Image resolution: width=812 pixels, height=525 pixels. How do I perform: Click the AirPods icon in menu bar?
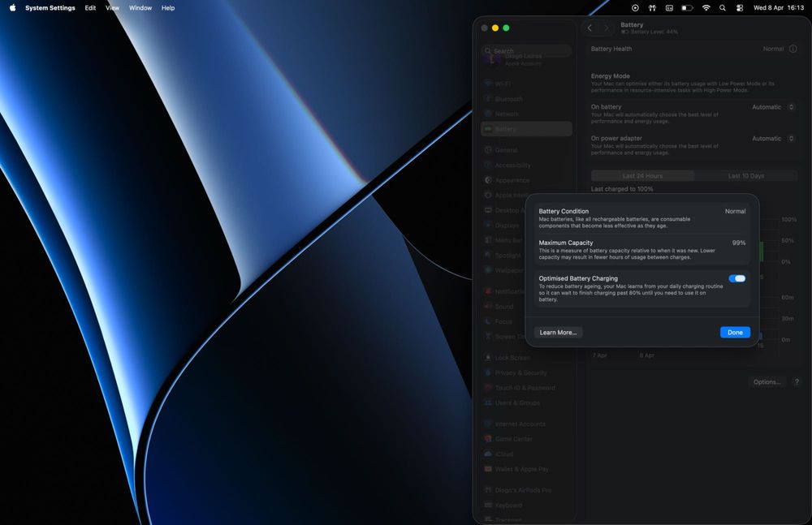click(652, 7)
